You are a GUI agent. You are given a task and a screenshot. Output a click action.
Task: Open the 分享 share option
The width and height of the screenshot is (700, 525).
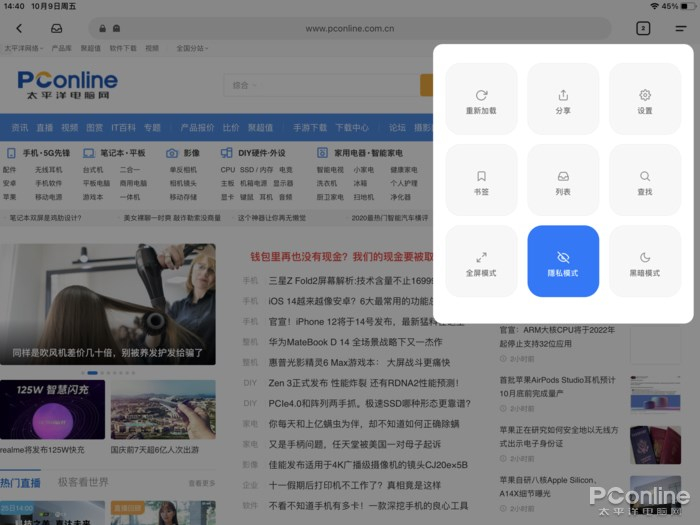coord(563,99)
